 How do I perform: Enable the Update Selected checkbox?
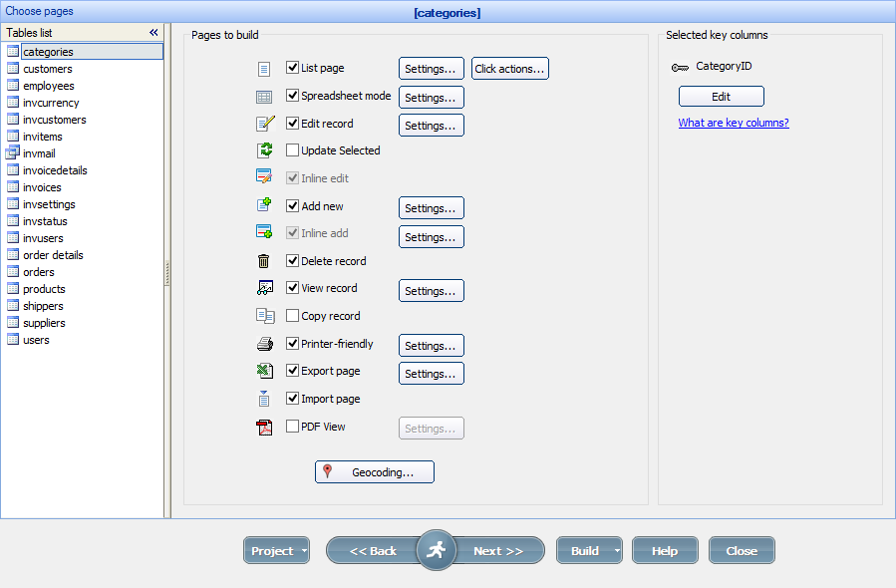[x=293, y=150]
